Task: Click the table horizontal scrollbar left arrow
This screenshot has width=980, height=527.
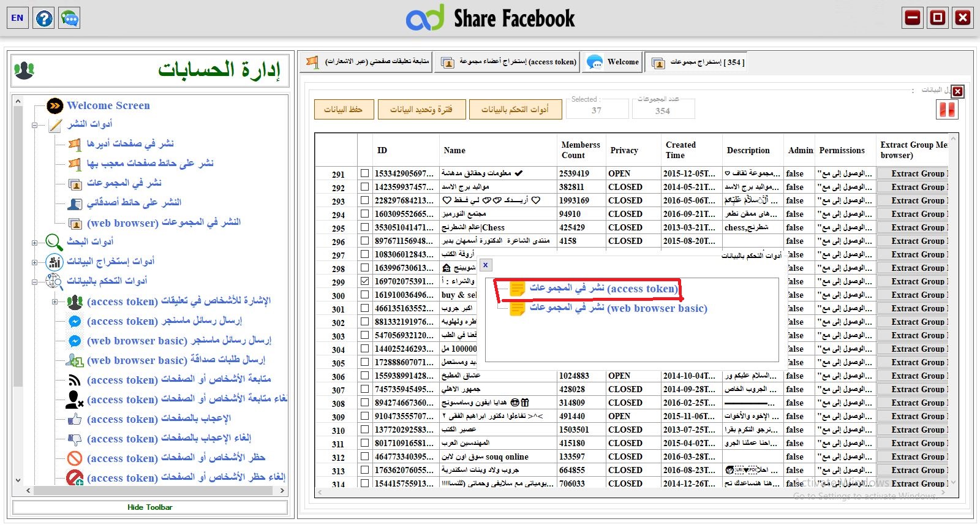Action: click(x=318, y=492)
